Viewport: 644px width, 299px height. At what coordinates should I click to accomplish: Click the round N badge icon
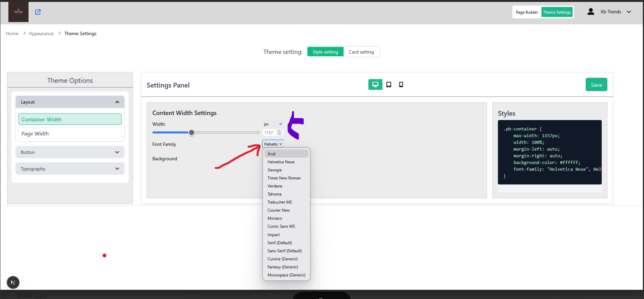pyautogui.click(x=13, y=283)
